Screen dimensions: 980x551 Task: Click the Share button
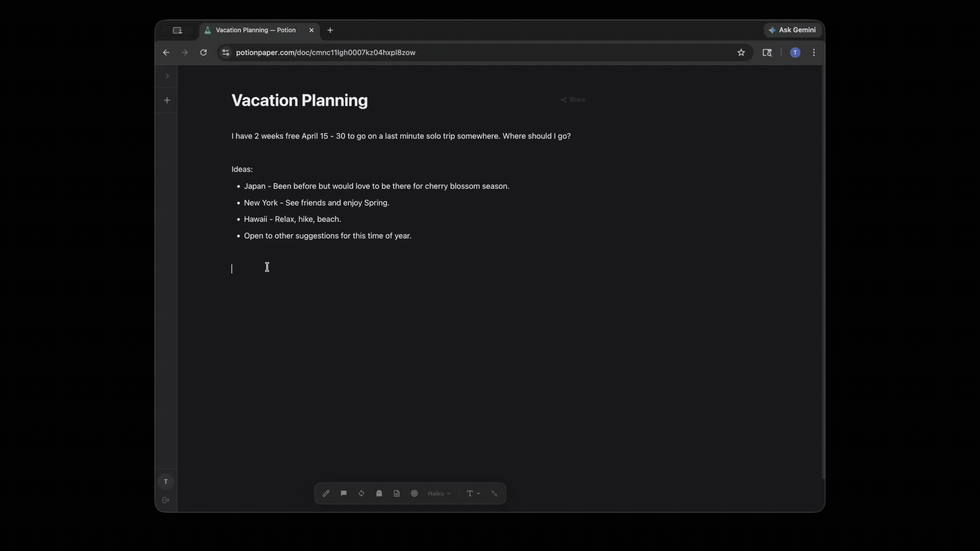point(573,99)
